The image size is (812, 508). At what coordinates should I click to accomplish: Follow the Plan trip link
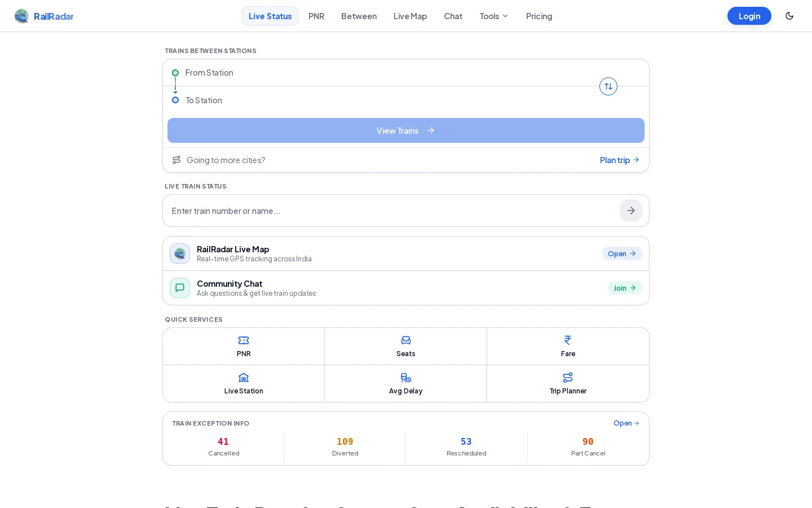pyautogui.click(x=620, y=160)
